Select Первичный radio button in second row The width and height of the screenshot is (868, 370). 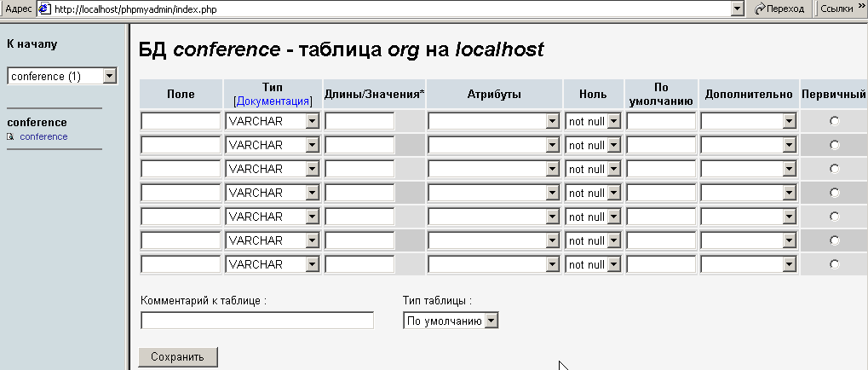(834, 145)
